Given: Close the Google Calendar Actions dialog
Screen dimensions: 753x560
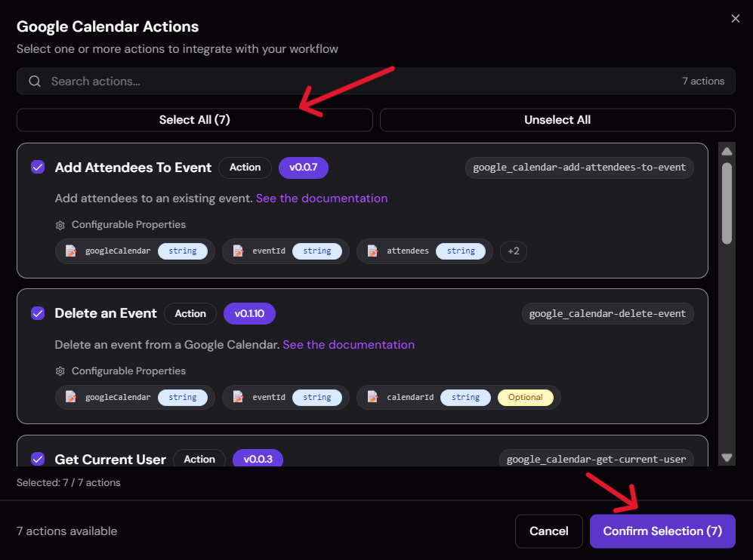Looking at the screenshot, I should click(x=735, y=19).
